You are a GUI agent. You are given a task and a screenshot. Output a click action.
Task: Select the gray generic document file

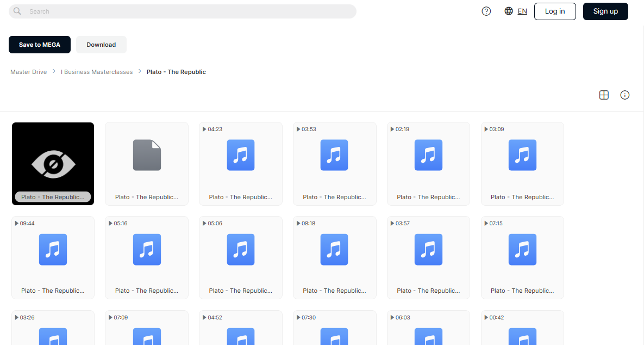click(147, 164)
